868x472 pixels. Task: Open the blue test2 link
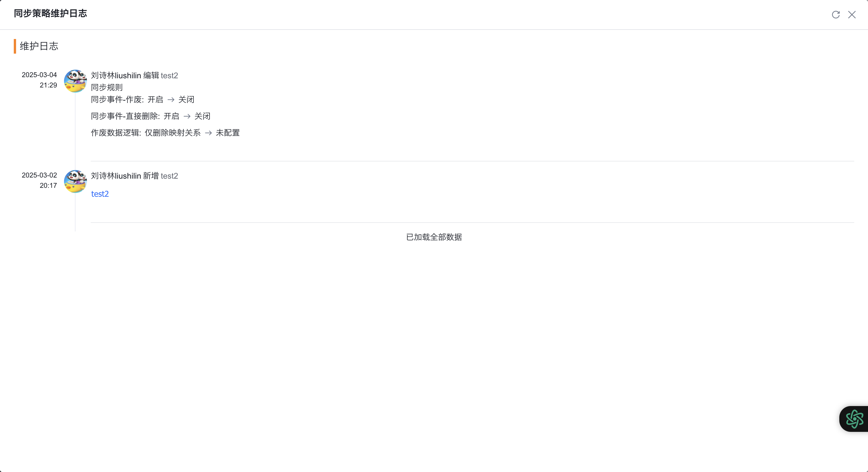point(100,194)
